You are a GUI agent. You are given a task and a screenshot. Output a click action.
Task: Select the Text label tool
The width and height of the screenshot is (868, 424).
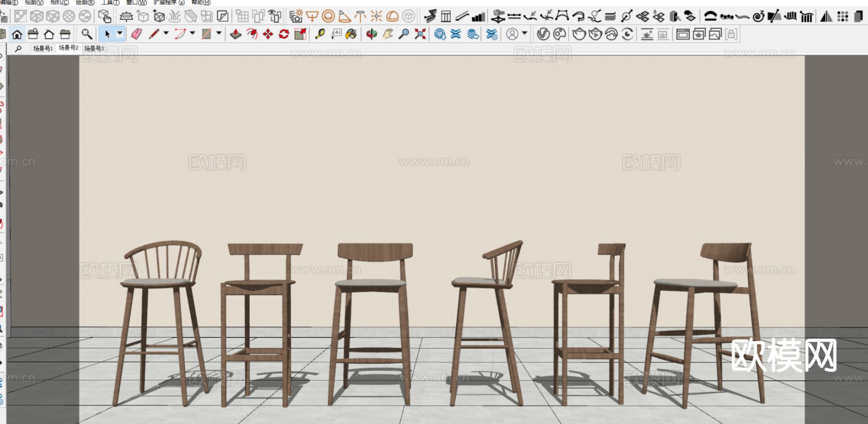[x=336, y=34]
